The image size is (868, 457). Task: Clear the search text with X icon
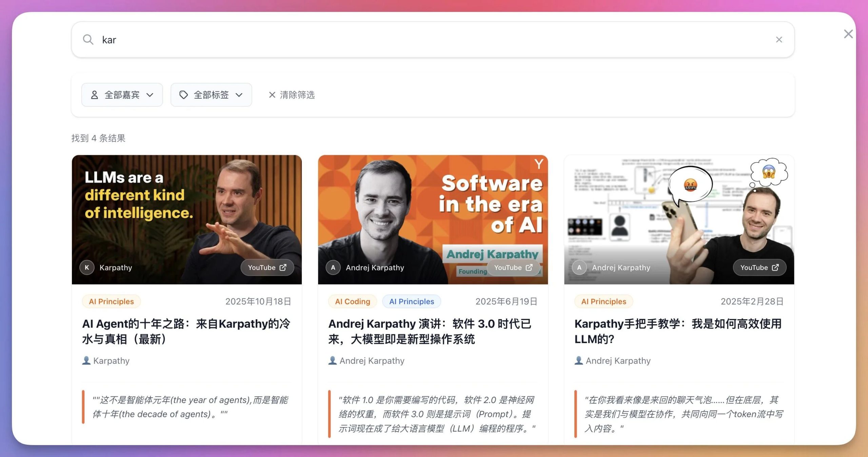click(779, 40)
